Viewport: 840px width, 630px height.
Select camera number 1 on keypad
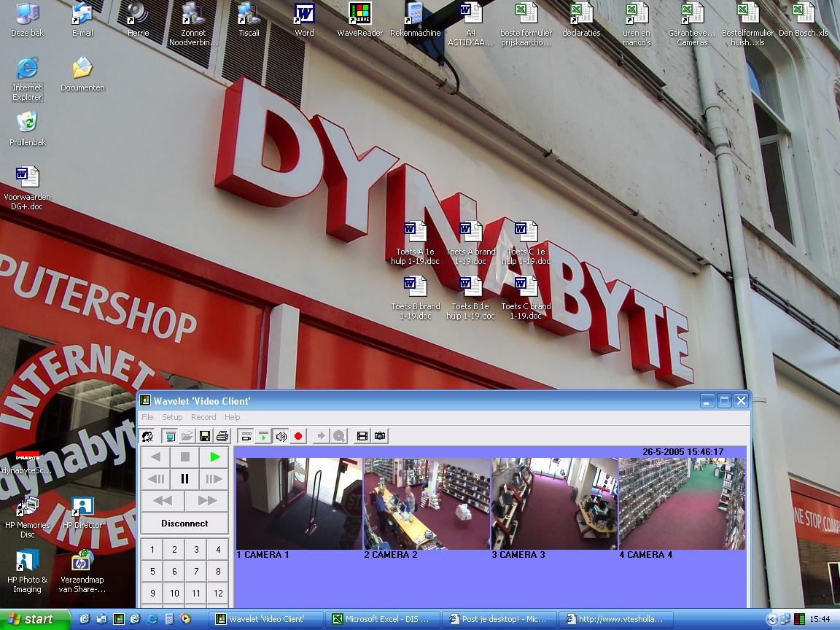152,549
